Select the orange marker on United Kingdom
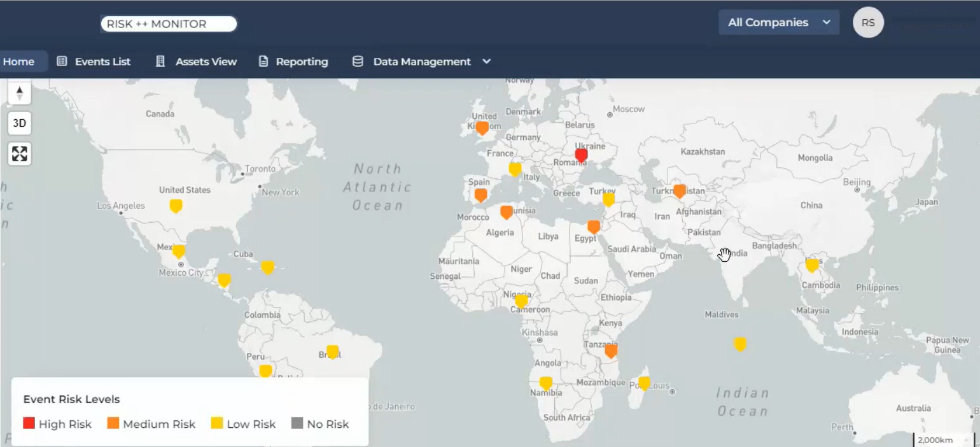Viewport: 980px width, 447px height. [482, 128]
